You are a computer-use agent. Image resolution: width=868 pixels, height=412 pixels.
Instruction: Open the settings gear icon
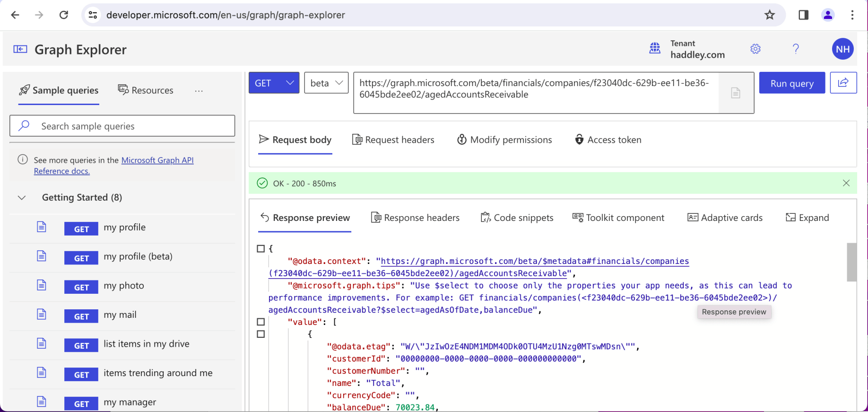click(x=755, y=49)
